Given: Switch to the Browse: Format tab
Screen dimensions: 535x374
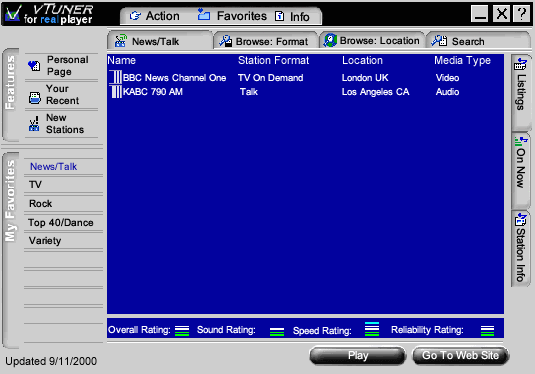Looking at the screenshot, I should (x=265, y=41).
